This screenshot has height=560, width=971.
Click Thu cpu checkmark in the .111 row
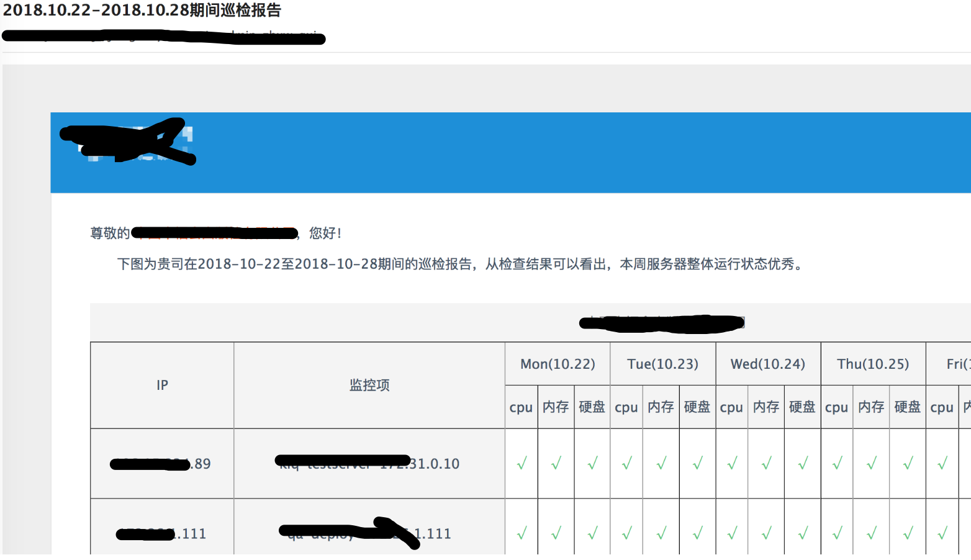point(838,533)
